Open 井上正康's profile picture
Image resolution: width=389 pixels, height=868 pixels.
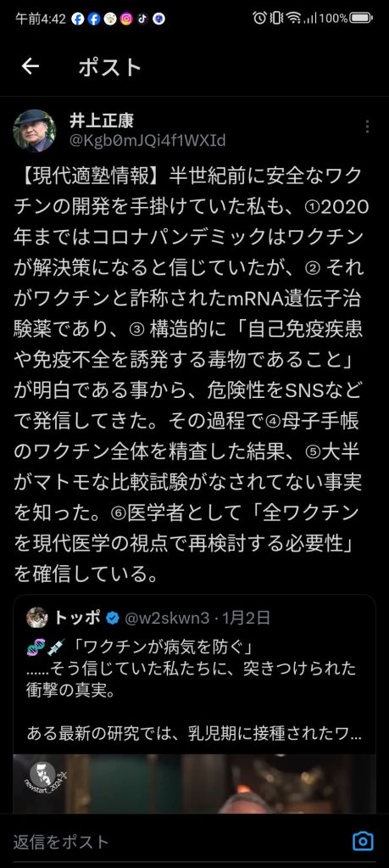34,131
